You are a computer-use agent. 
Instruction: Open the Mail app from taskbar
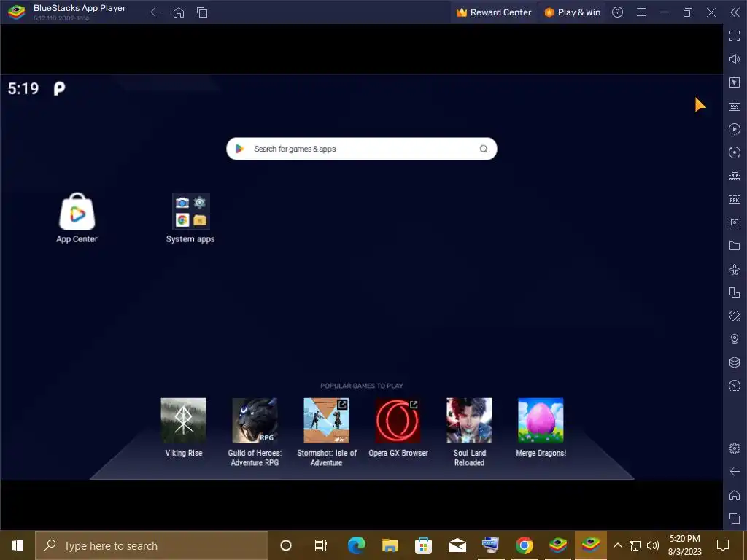tap(457, 545)
